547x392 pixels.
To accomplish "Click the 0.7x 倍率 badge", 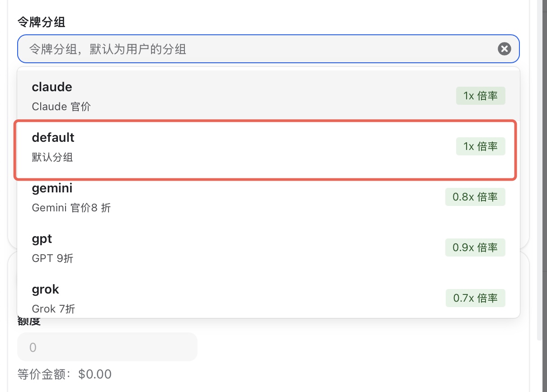I will pos(475,298).
